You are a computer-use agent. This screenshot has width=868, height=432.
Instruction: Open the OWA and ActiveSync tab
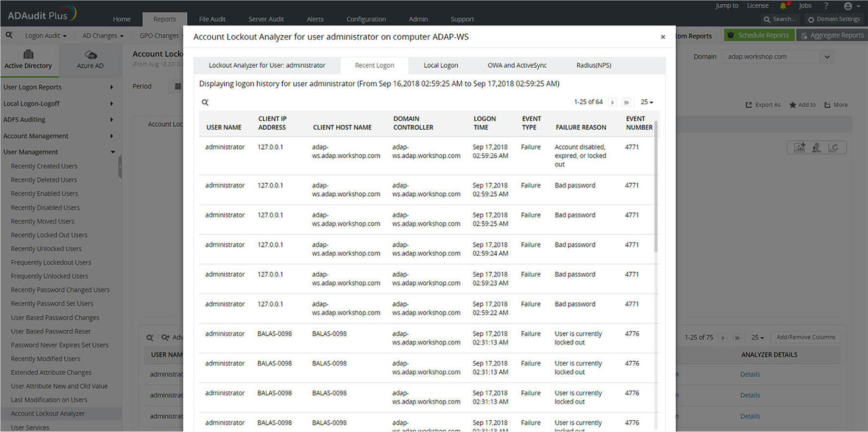tap(517, 65)
